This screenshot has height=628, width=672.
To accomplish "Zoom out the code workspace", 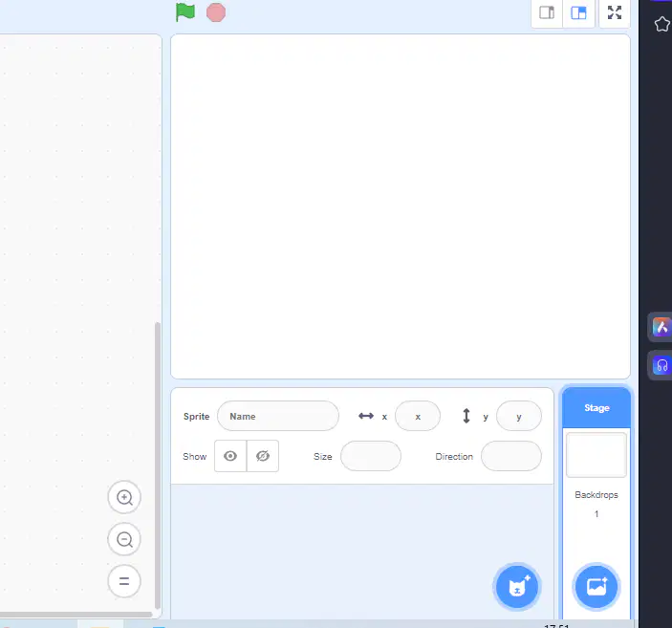I will tap(124, 539).
